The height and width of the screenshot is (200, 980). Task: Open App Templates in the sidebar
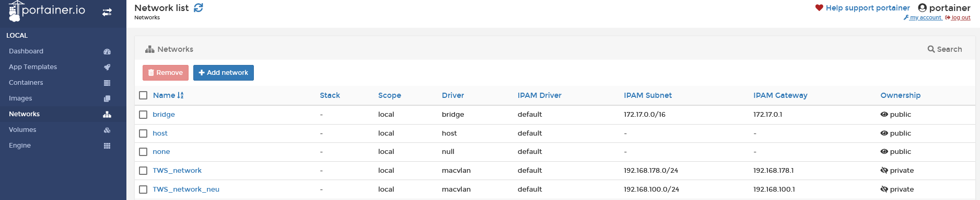coord(63,67)
